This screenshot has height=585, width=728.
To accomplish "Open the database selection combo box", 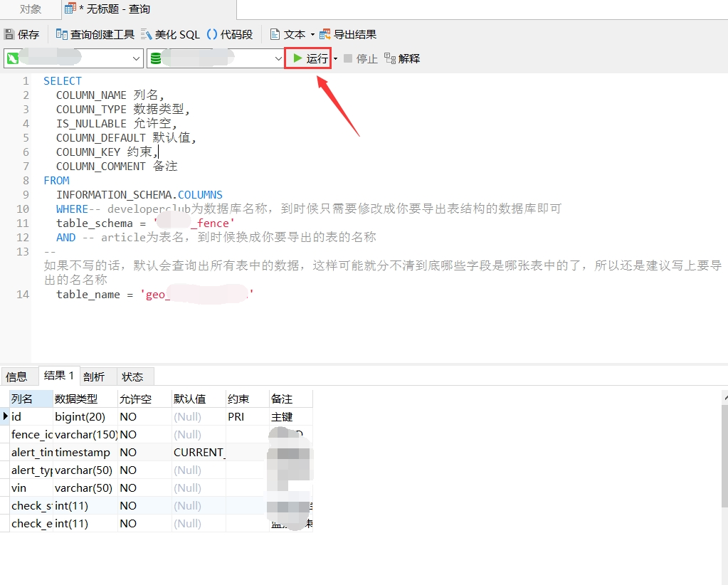I will (x=216, y=58).
